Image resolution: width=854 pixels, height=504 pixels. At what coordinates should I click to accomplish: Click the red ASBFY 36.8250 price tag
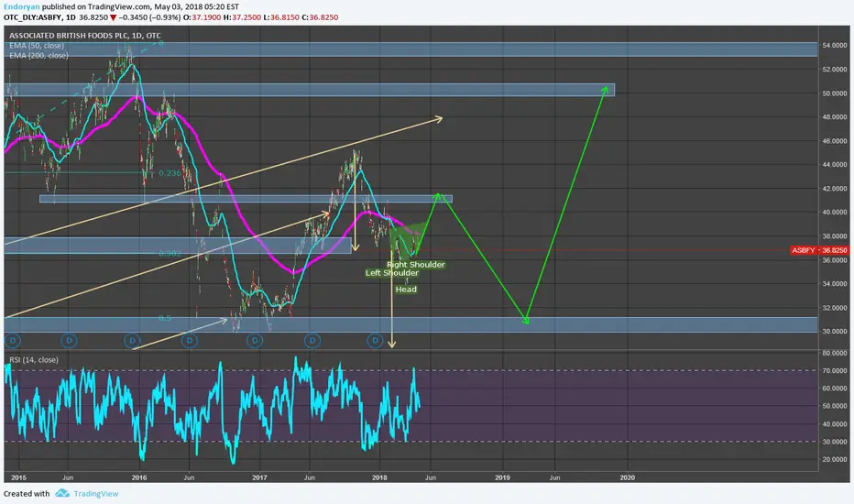tap(820, 250)
